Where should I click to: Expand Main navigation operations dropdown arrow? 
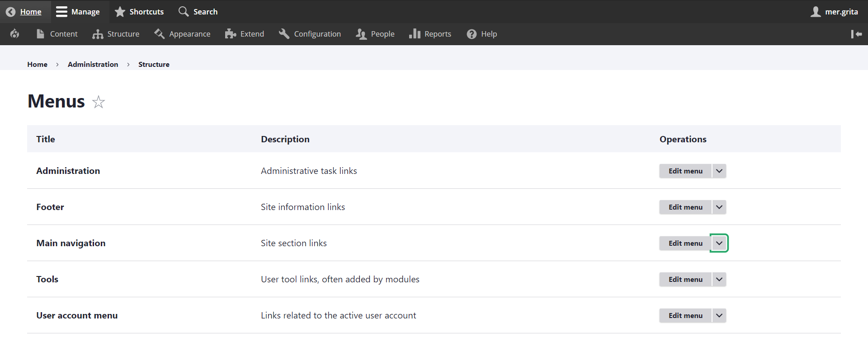click(719, 243)
